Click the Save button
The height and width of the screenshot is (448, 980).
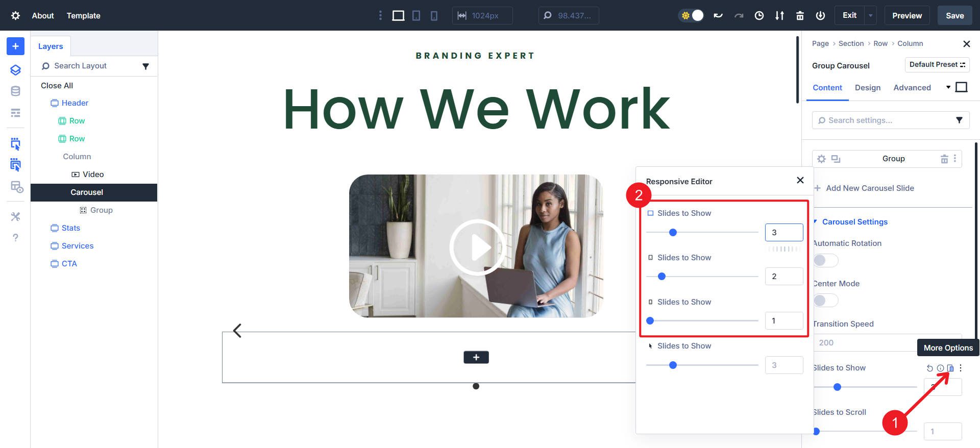[954, 16]
